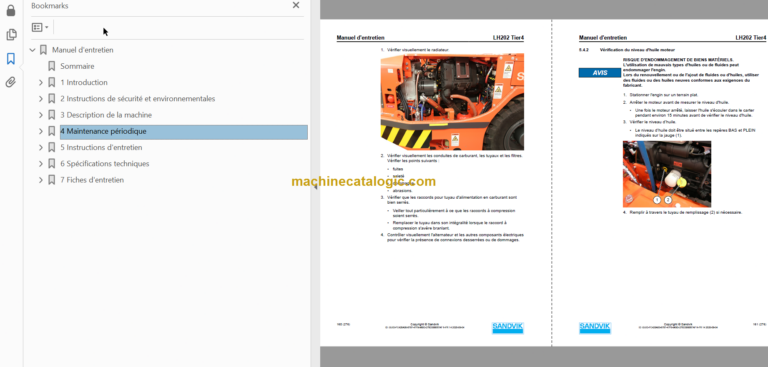The height and width of the screenshot is (367, 768).
Task: Click bookmark icon beside 6 Spécifications techniques
Action: click(x=51, y=163)
